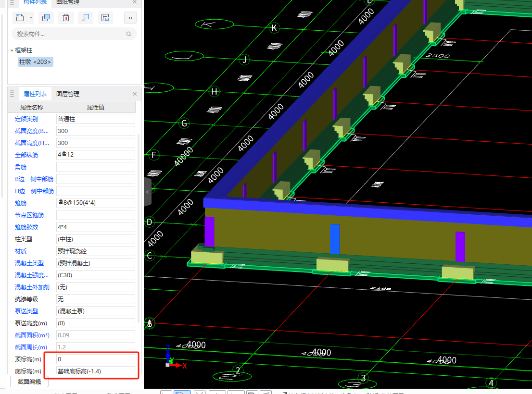Select the 柱墩 <203> component
The image size is (532, 394).
click(35, 62)
